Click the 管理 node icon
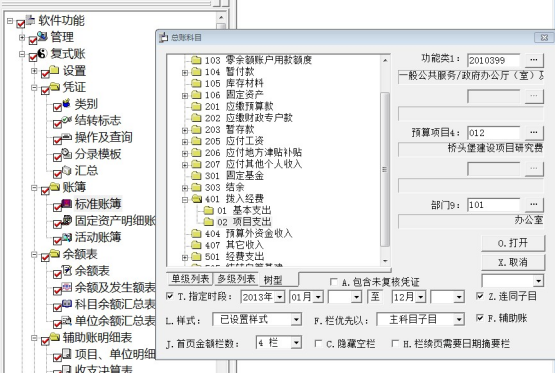This screenshot has height=373, width=556. (x=43, y=36)
